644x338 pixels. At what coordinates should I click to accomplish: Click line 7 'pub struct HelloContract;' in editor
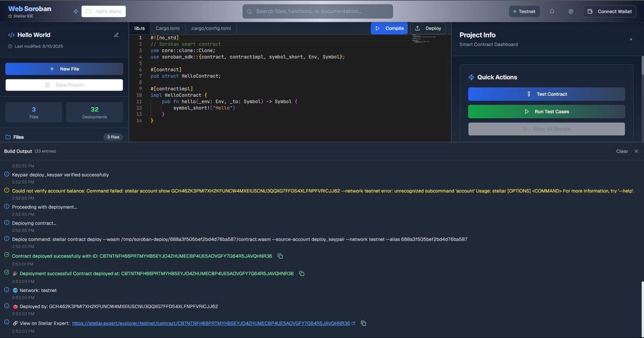click(186, 76)
